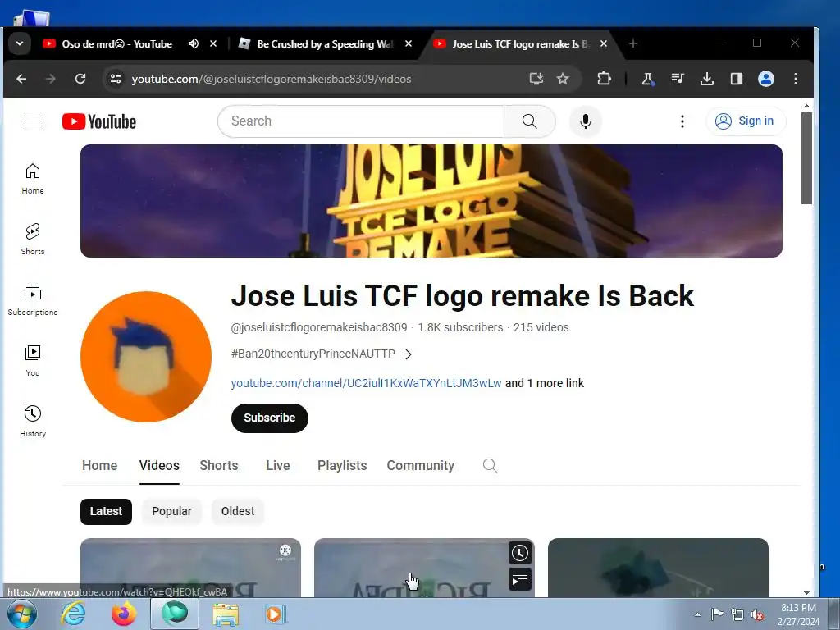
Task: Bookmark this page with star icon
Action: (563, 79)
